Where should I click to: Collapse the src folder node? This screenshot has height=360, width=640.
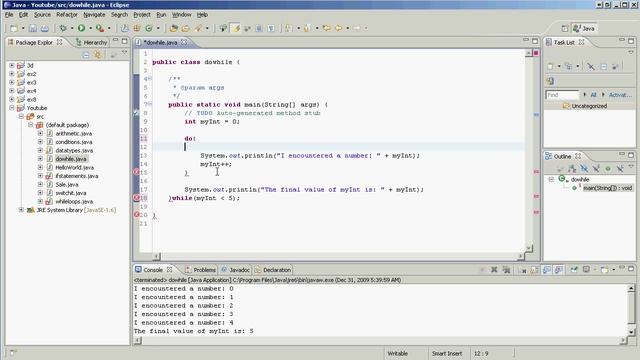coord(21,116)
